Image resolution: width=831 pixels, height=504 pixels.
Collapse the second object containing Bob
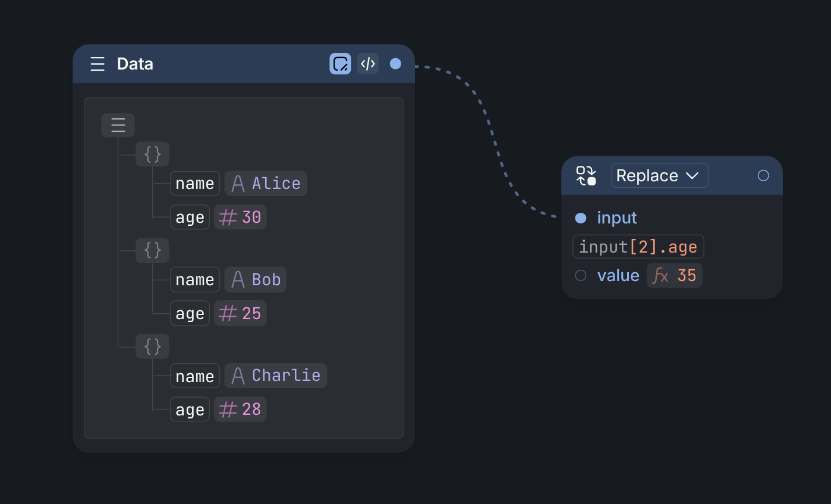(x=152, y=251)
